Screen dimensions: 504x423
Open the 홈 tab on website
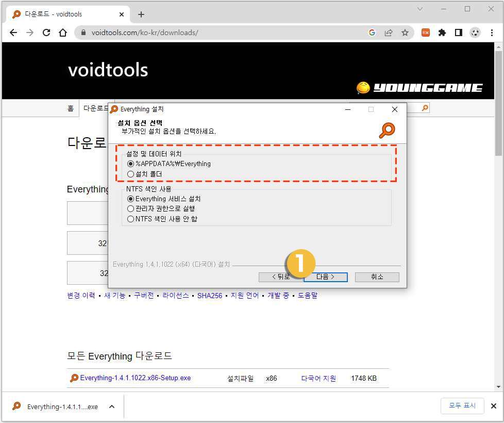71,108
